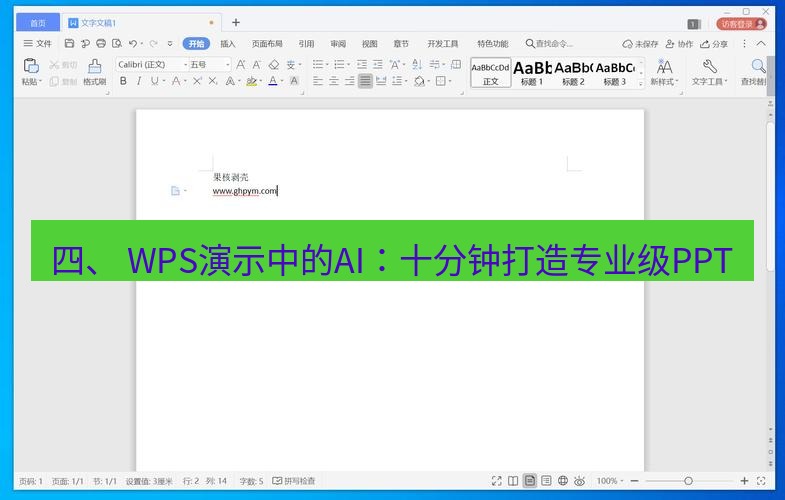
Task: Expand the line spacing dropdown
Action: click(x=405, y=81)
